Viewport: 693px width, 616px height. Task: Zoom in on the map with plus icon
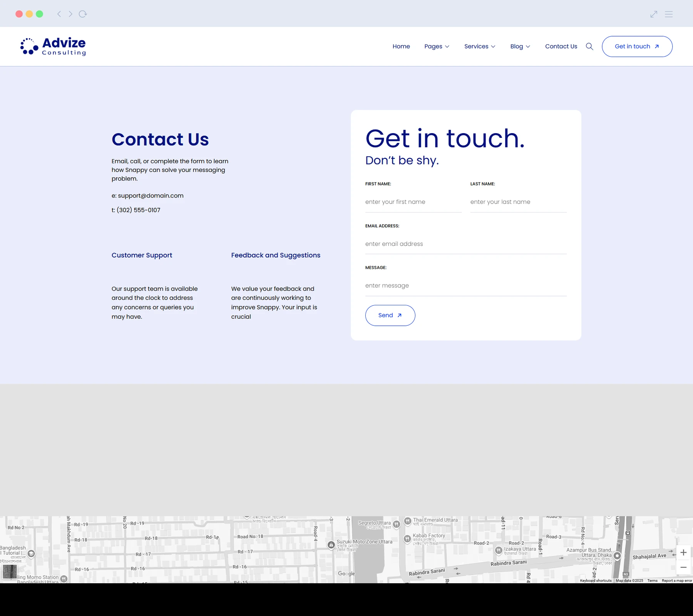click(x=683, y=552)
